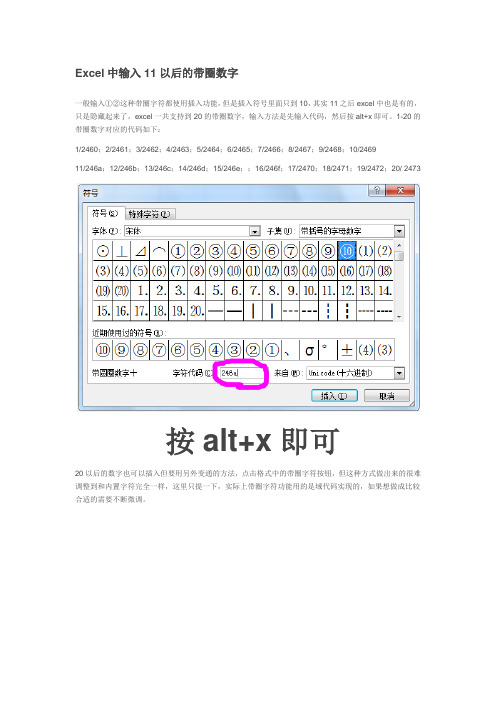This screenshot has height=702, width=496.
Task: Choose degree ° from recently used symbols
Action: 328,350
